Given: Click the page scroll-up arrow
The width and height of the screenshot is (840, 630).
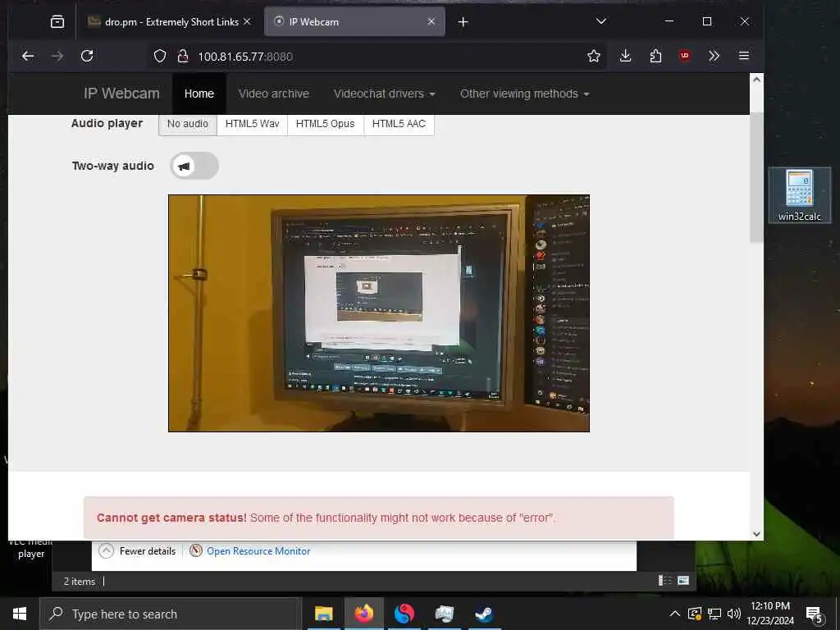Looking at the screenshot, I should 756,80.
